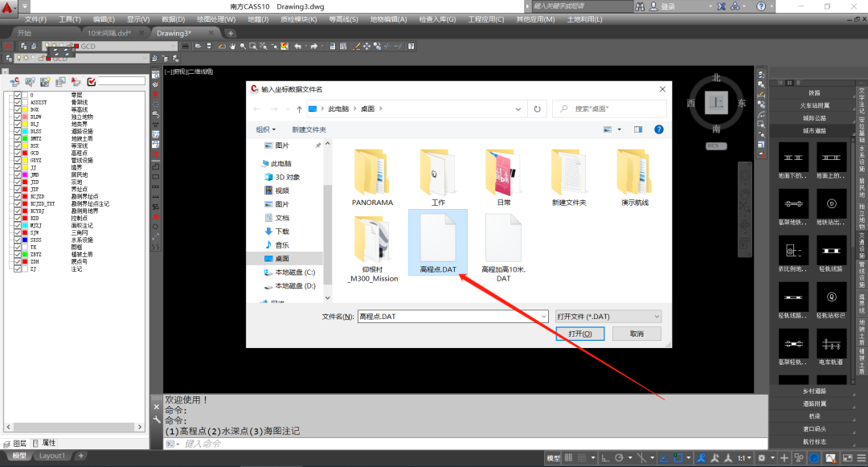Toggle the JMD layer checkbox
The width and height of the screenshot is (868, 467).
tap(18, 175)
